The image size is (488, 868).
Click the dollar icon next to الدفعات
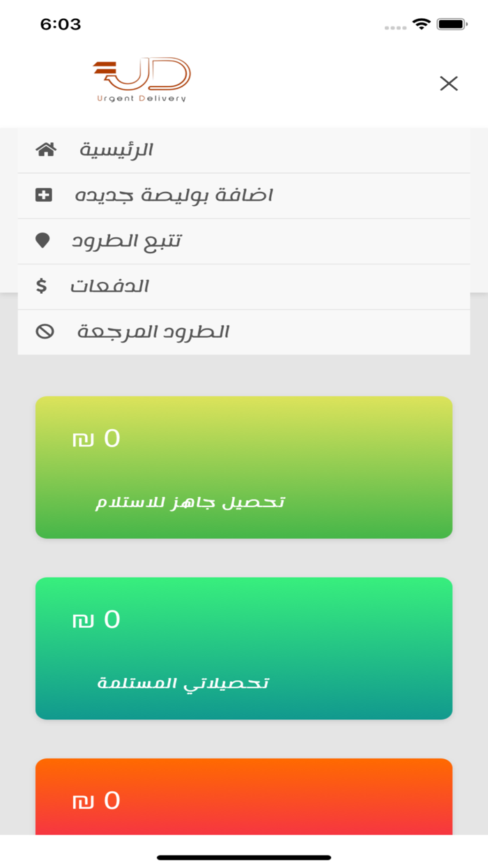point(41,285)
